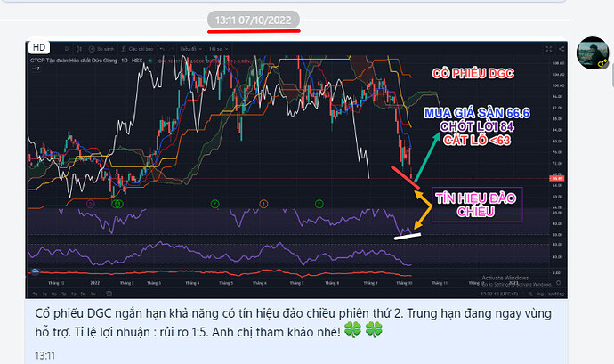Click the fullscreen icon in chart header

(x=549, y=49)
